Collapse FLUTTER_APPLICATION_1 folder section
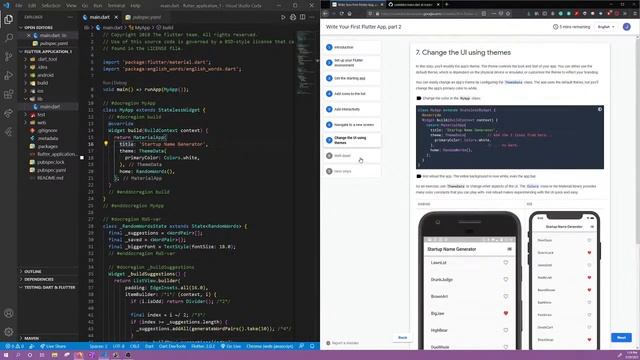The width and height of the screenshot is (640, 360). 48,52
